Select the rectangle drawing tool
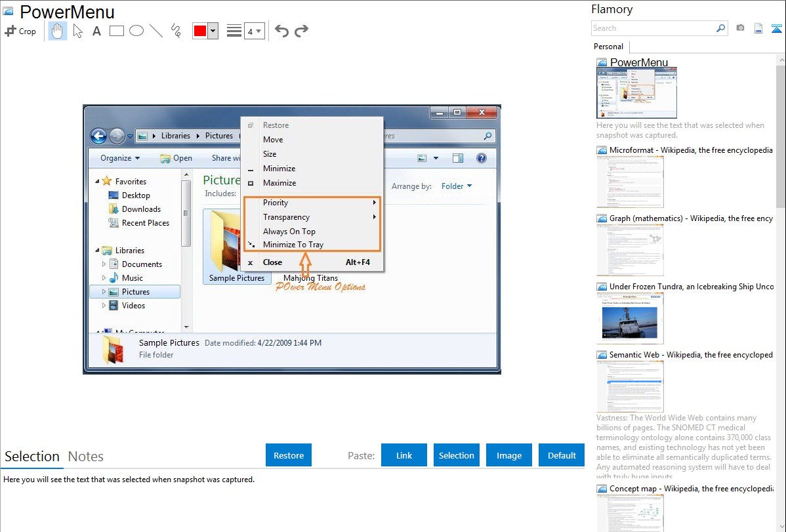The width and height of the screenshot is (786, 532). point(116,31)
